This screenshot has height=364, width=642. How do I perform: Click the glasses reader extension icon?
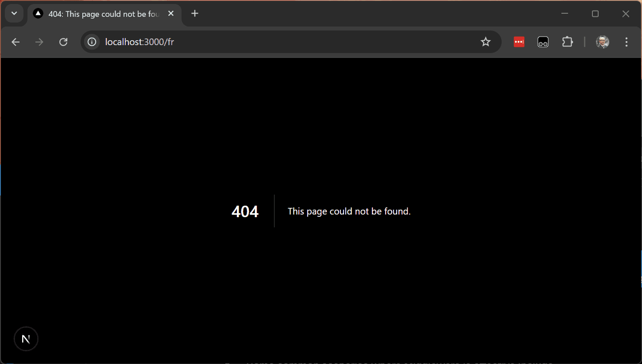(543, 42)
